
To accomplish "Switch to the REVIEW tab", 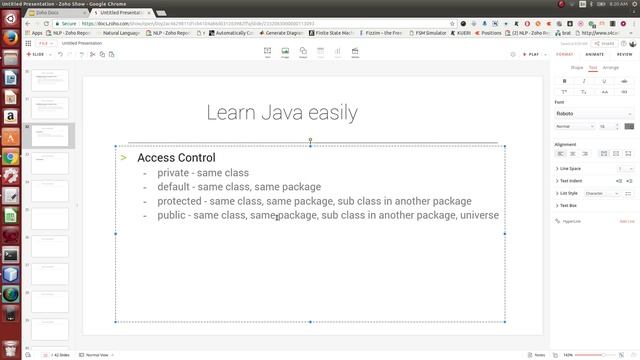I will 624,54.
